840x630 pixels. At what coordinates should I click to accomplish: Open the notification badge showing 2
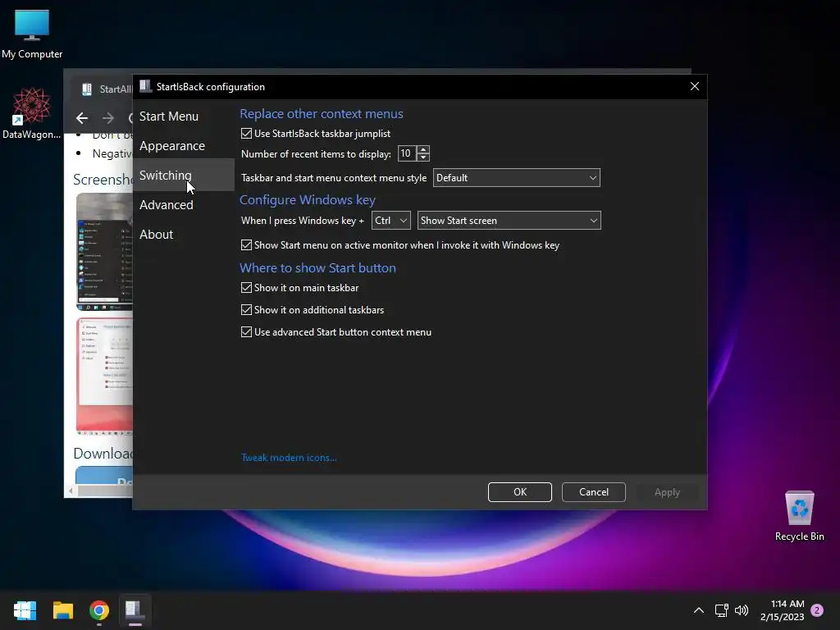coord(817,610)
